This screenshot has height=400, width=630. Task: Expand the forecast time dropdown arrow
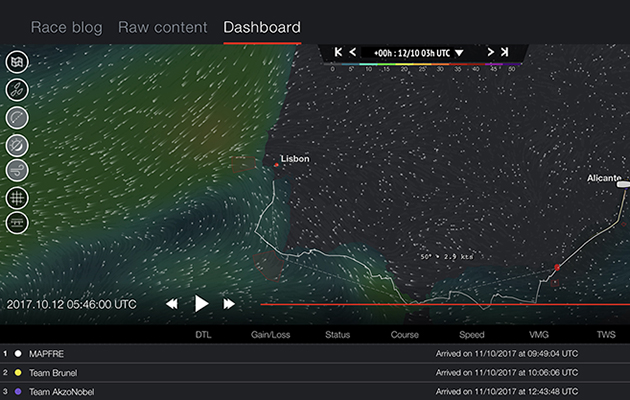[x=459, y=53]
